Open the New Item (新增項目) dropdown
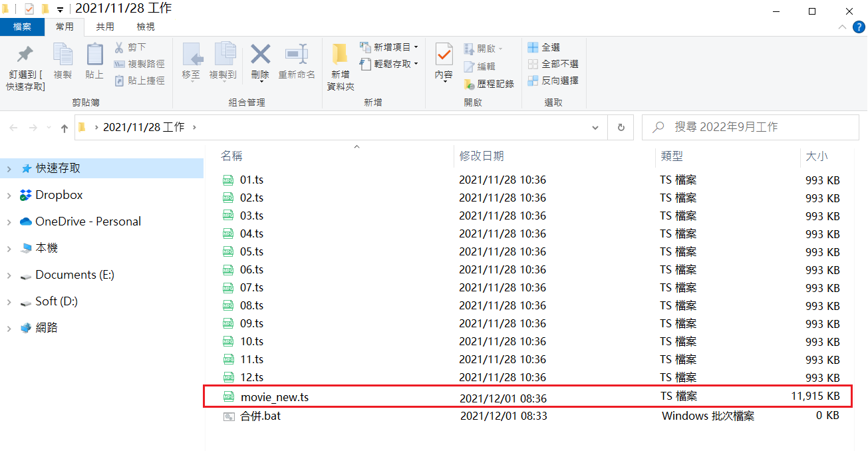The height and width of the screenshot is (451, 868). 416,47
